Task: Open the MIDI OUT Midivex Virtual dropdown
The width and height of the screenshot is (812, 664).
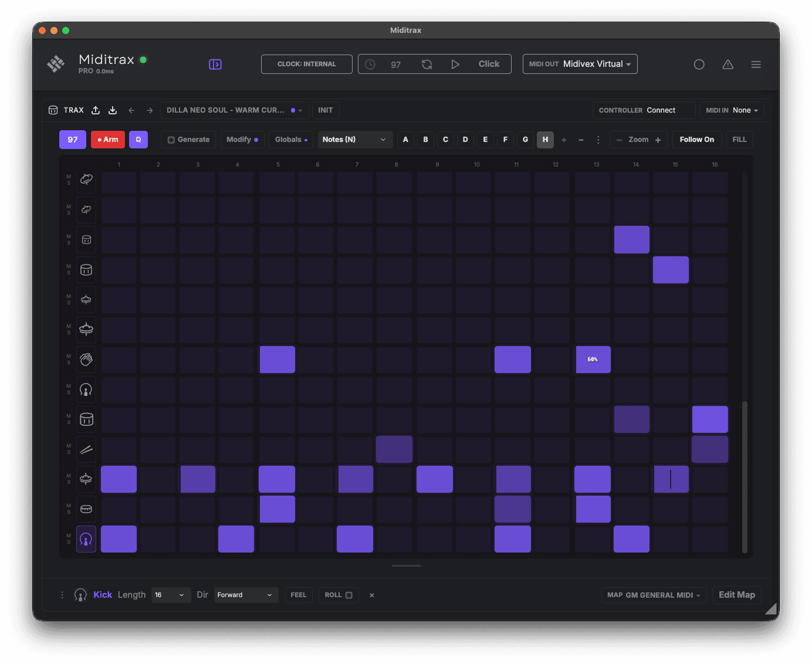Action: point(580,64)
